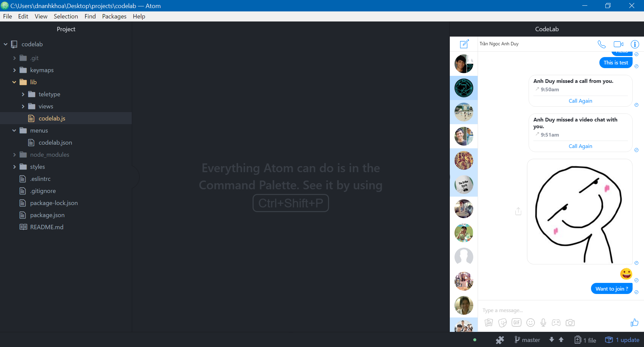Select the first contact avatar in the list
Screen dimensions: 644x347
pyautogui.click(x=464, y=64)
